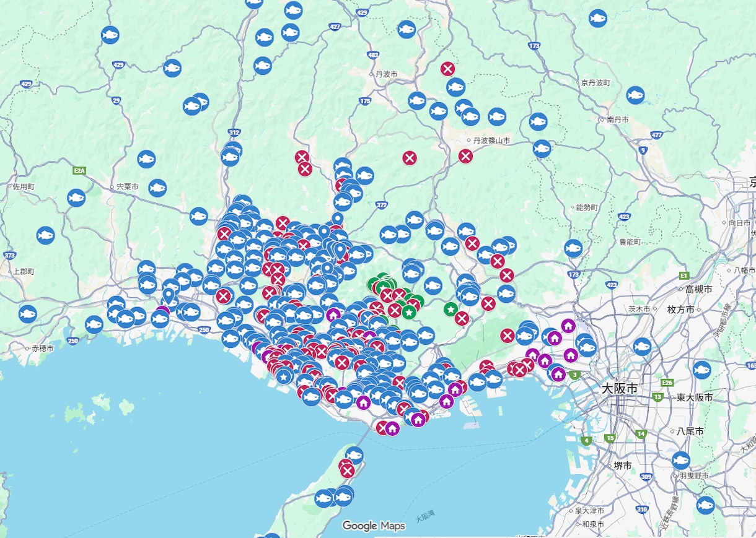Click the 能勢町 label

point(587,207)
